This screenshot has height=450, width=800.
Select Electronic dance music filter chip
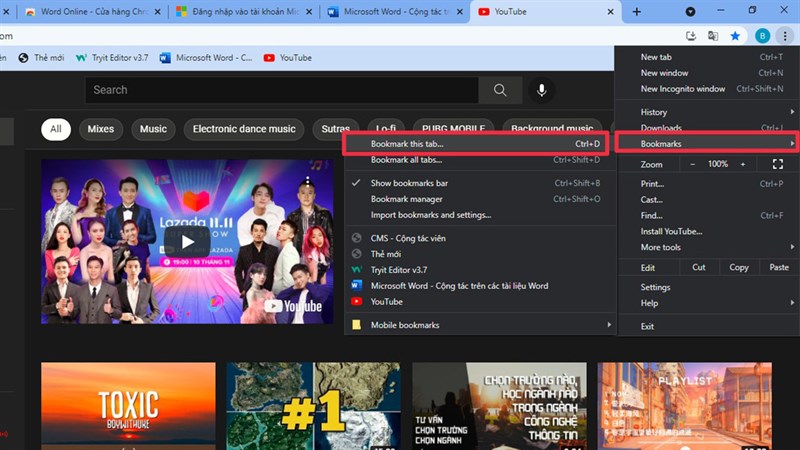click(x=244, y=129)
